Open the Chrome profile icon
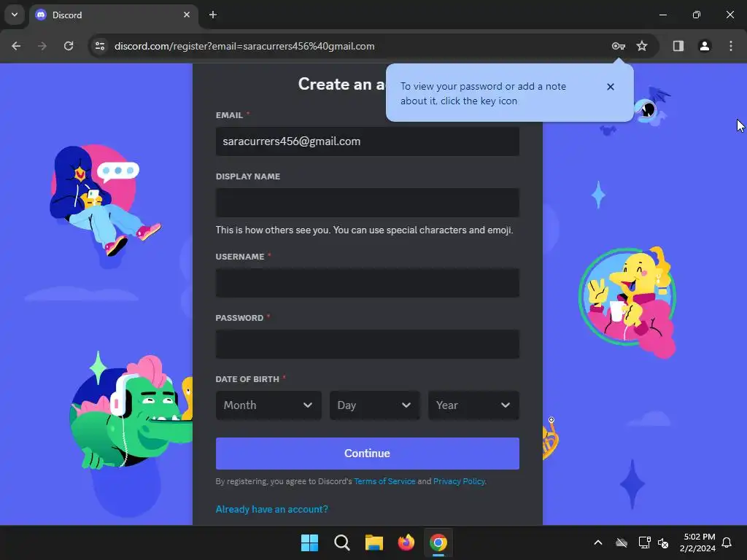This screenshot has height=560, width=747. click(705, 46)
